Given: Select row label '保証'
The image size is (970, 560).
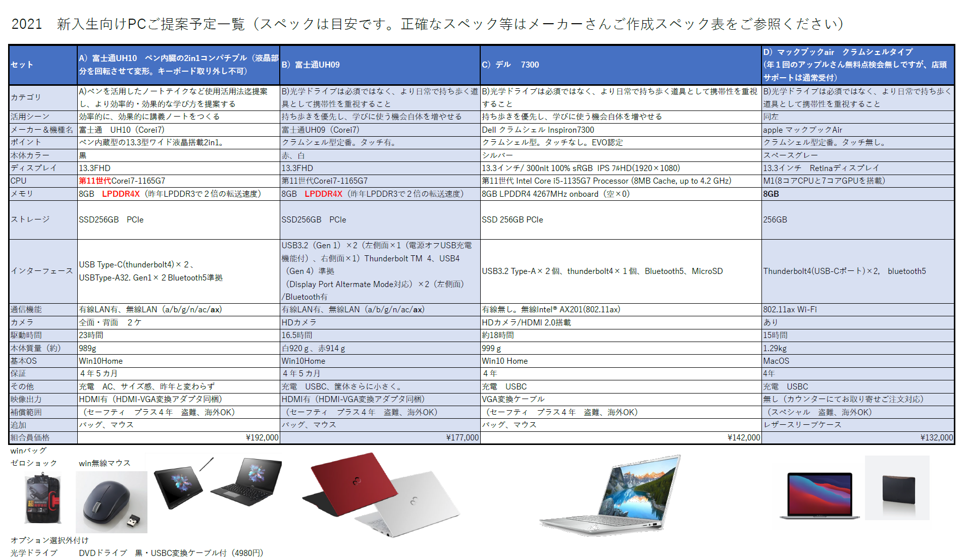Looking at the screenshot, I should (x=43, y=373).
